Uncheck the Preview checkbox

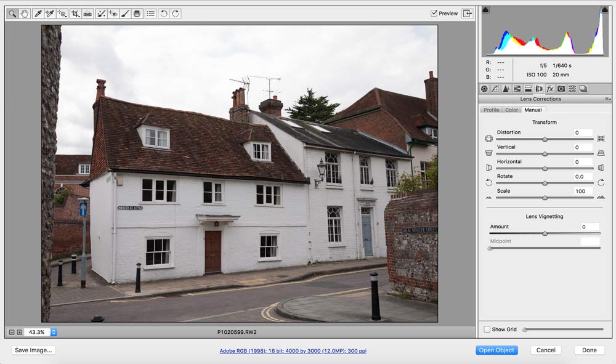click(x=434, y=14)
